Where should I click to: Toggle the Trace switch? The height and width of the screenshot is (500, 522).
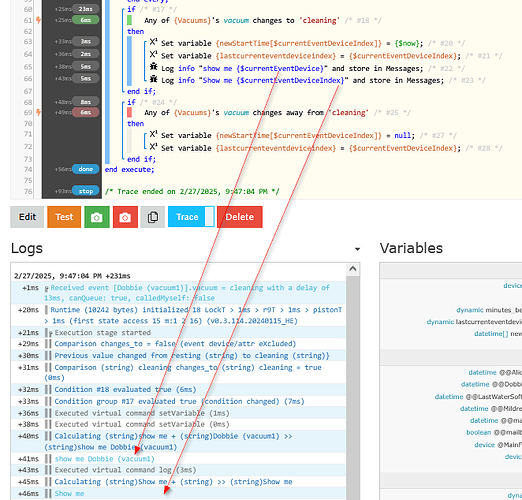[x=191, y=217]
